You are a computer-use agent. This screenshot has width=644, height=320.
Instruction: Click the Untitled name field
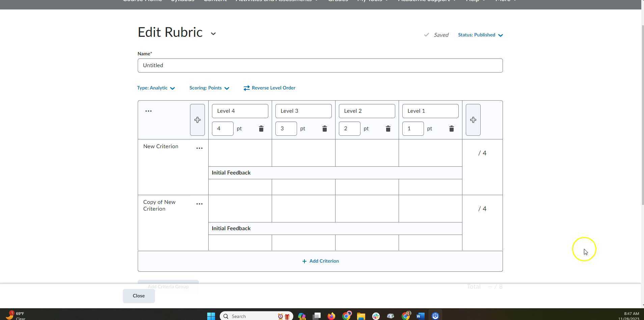[x=320, y=65]
